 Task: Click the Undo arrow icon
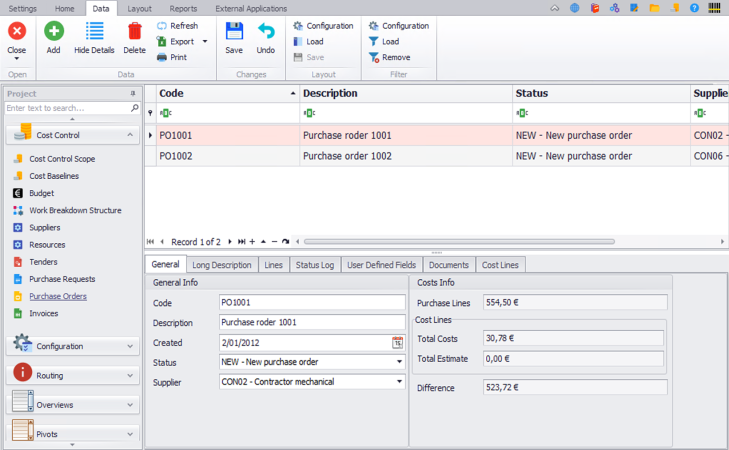(x=265, y=36)
